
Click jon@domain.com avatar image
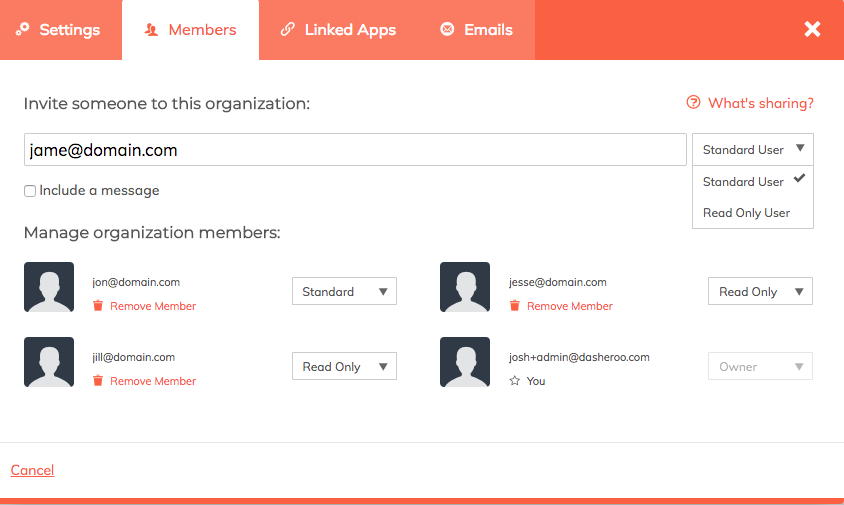pos(49,287)
